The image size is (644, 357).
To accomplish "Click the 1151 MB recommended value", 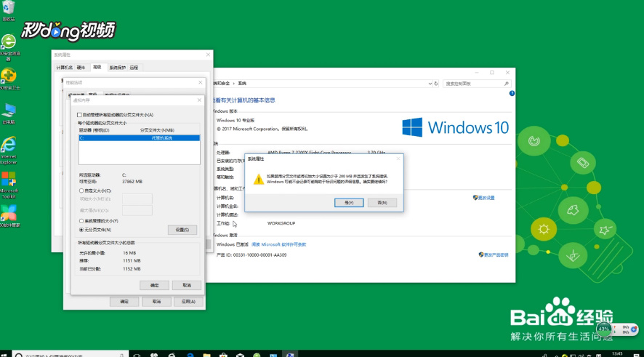I will (132, 261).
